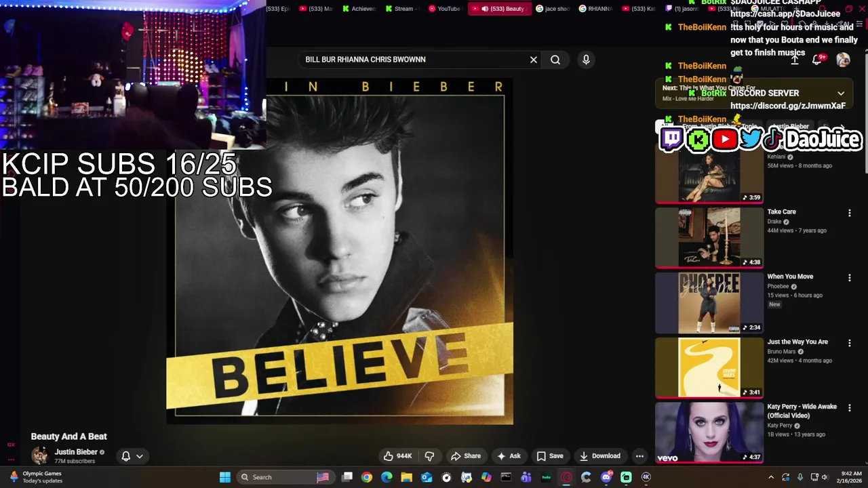Open Outlook from the taskbar
The image size is (868, 488).
tap(427, 477)
